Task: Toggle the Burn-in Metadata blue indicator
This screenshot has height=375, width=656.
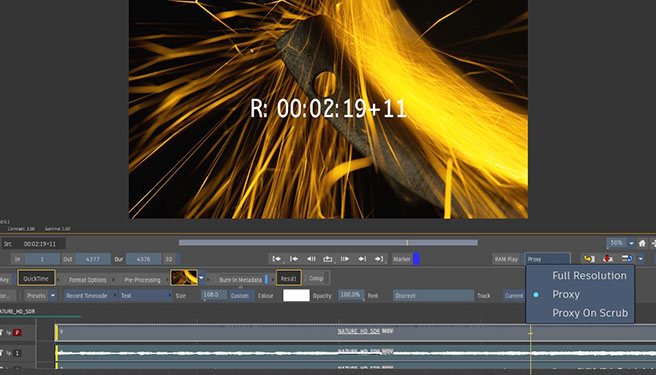Action: click(266, 280)
